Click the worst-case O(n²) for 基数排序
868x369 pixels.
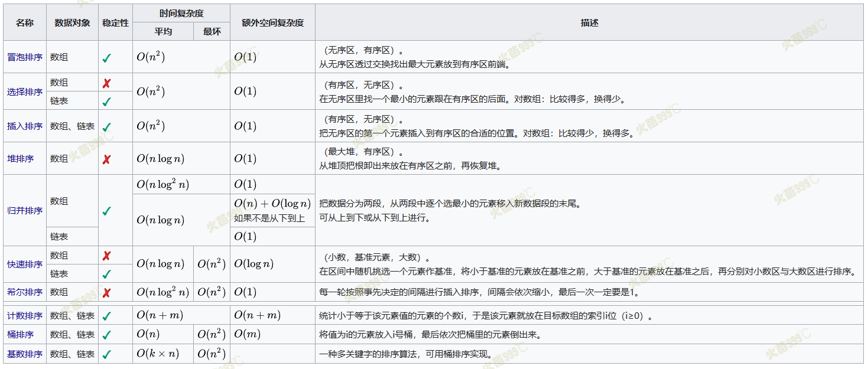[212, 354]
